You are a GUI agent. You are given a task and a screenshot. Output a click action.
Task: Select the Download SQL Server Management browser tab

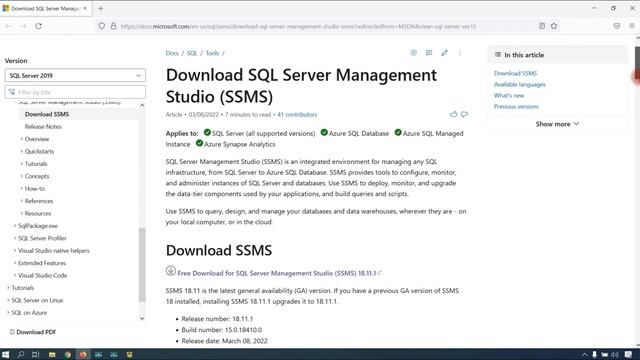tap(46, 8)
